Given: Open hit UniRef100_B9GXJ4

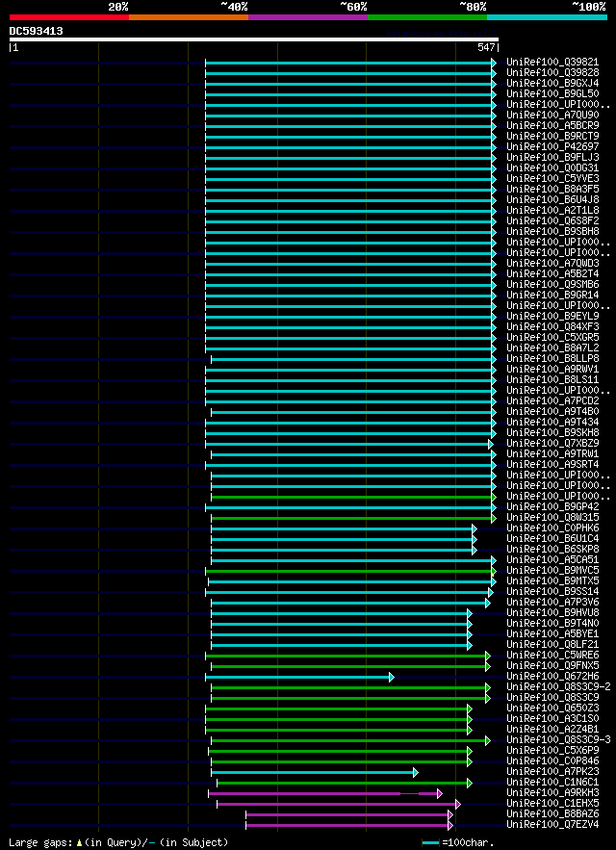Looking at the screenshot, I should coord(552,84).
